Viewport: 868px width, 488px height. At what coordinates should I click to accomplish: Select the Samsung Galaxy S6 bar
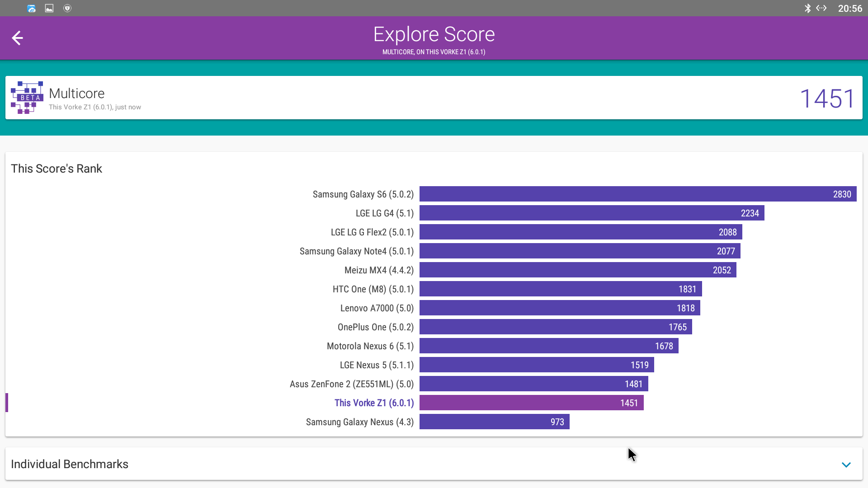pyautogui.click(x=637, y=194)
